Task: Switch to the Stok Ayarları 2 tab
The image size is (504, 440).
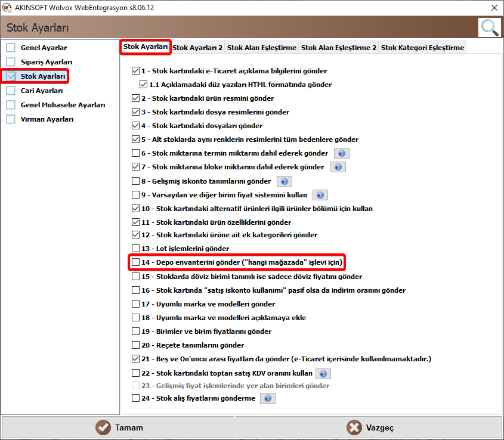Action: [x=197, y=48]
